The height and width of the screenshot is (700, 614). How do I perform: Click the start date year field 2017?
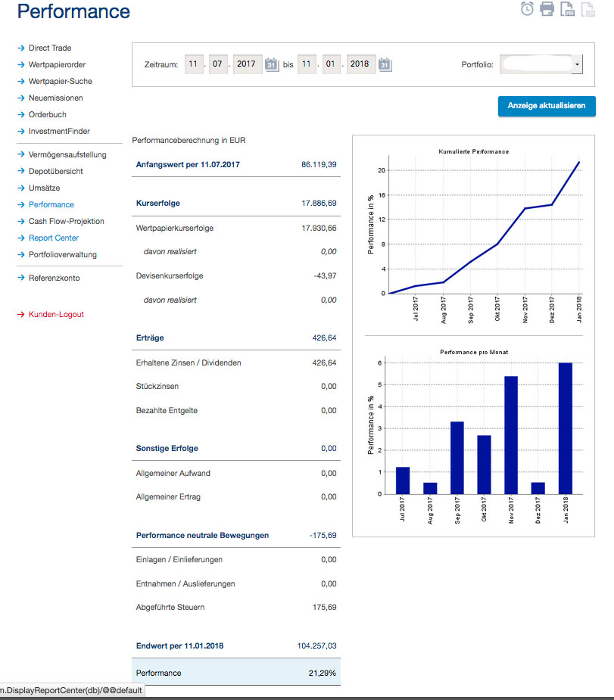point(246,64)
